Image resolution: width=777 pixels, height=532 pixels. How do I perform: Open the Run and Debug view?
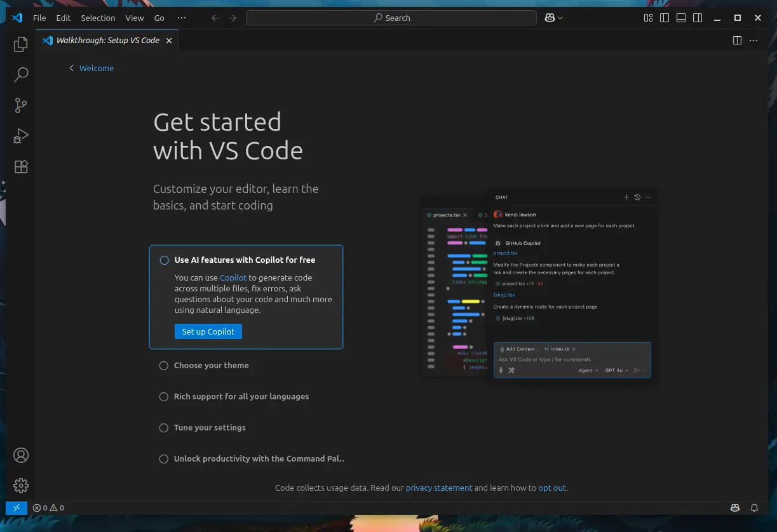tap(21, 136)
